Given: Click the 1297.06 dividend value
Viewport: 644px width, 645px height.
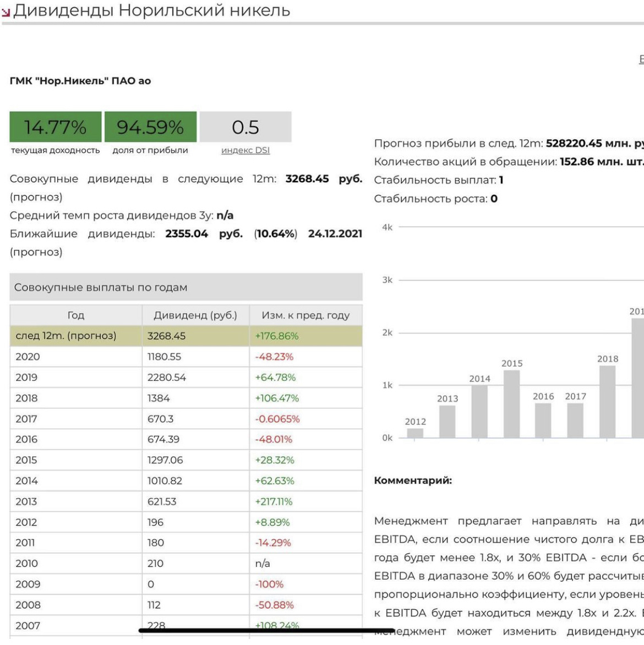Looking at the screenshot, I should pos(165,460).
